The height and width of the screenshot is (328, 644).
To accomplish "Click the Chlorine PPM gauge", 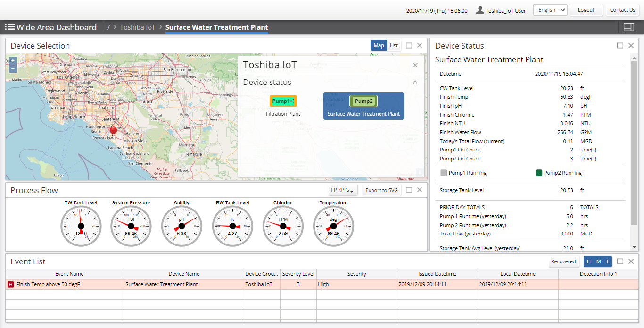I will point(283,226).
